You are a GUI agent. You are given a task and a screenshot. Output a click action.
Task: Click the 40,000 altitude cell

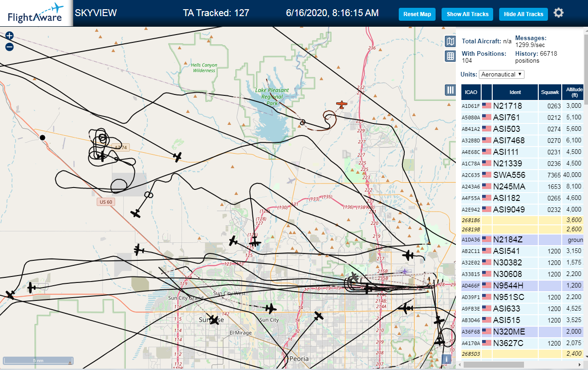(573, 175)
